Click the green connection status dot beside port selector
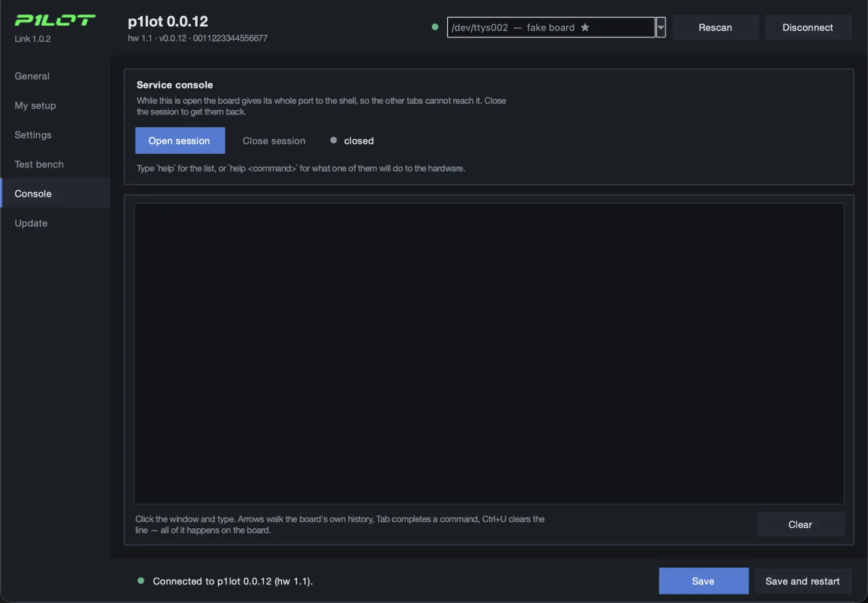The image size is (868, 603). point(435,27)
